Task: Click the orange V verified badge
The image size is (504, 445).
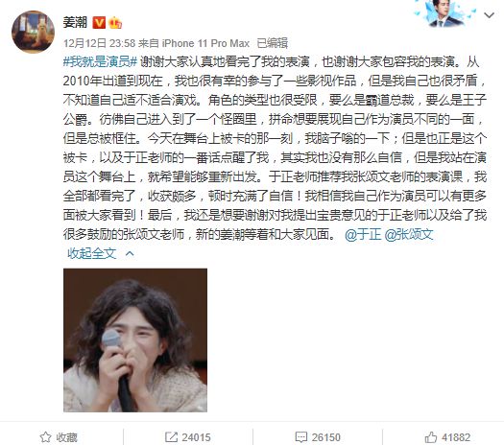Action: click(99, 23)
